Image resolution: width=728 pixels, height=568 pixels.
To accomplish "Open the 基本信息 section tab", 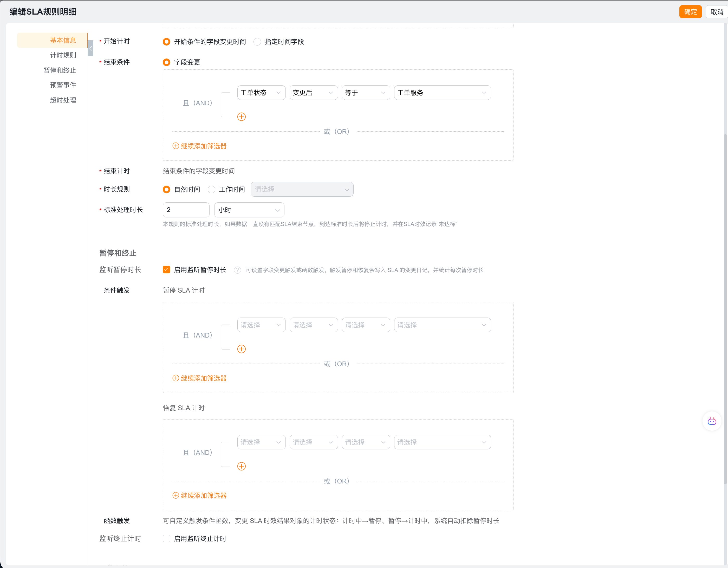I will click(52, 40).
